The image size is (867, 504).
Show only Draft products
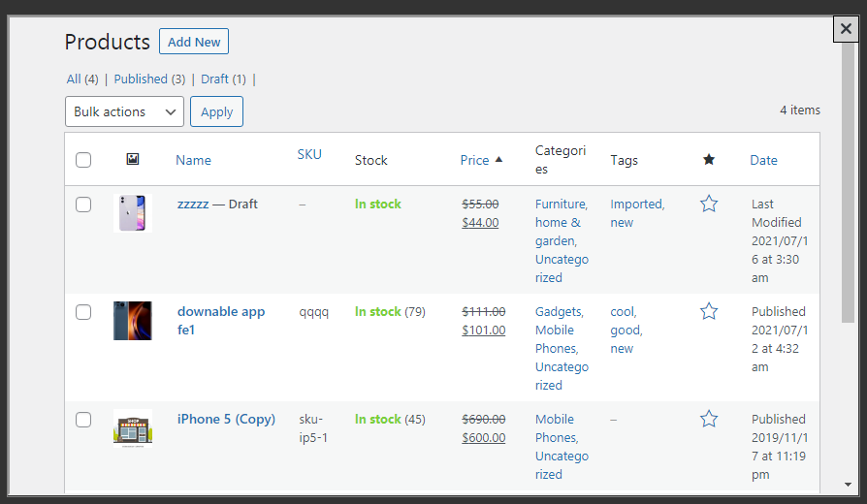coord(223,79)
